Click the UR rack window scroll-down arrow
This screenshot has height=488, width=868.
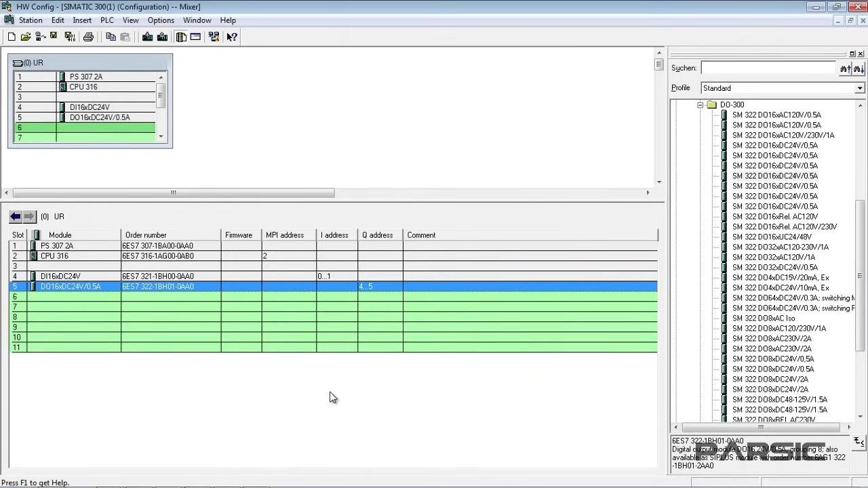[161, 136]
